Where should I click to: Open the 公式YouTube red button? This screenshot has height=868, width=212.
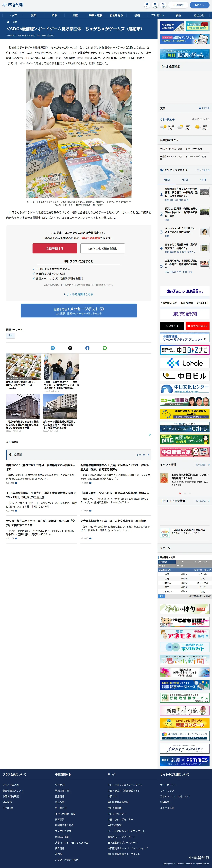coord(197,326)
